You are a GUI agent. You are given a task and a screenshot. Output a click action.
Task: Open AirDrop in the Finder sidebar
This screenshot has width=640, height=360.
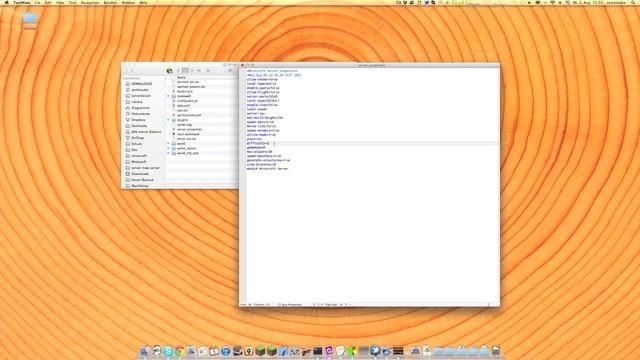point(137,138)
